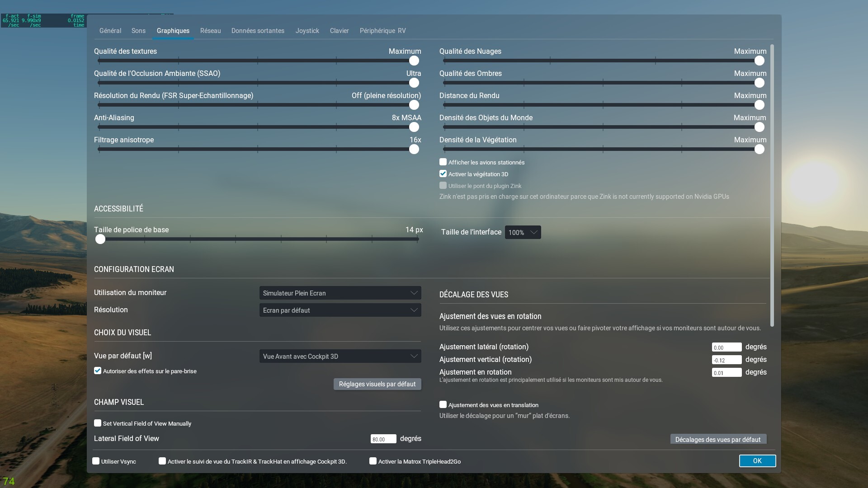Click Réglages visuels par défaut button
The height and width of the screenshot is (488, 868).
[x=377, y=384]
